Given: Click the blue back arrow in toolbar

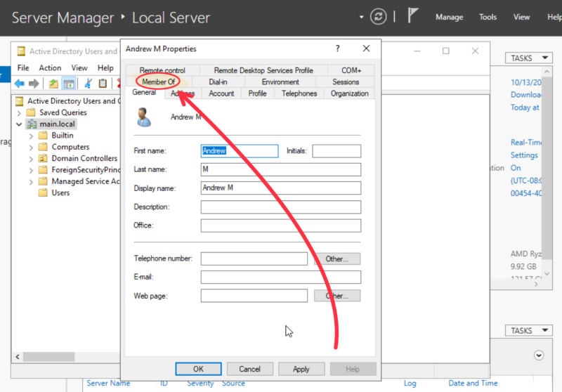Looking at the screenshot, I should pyautogui.click(x=20, y=84).
